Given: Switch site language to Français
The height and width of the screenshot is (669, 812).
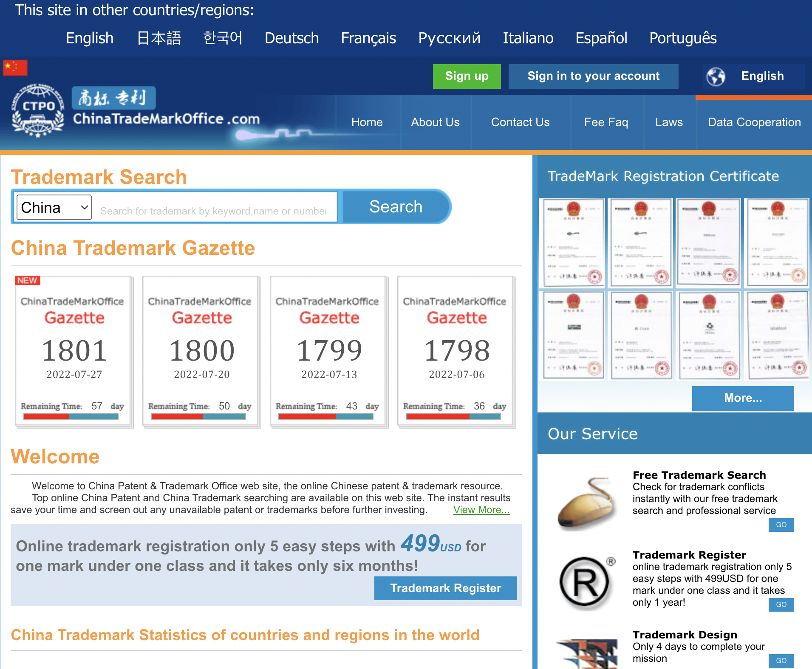Looking at the screenshot, I should pyautogui.click(x=368, y=38).
